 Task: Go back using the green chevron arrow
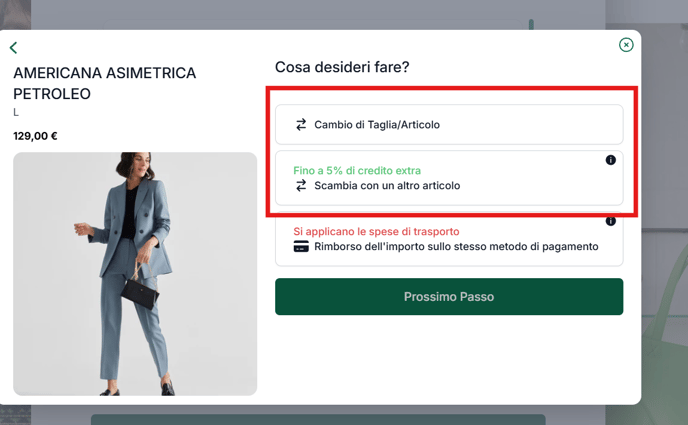pyautogui.click(x=14, y=47)
